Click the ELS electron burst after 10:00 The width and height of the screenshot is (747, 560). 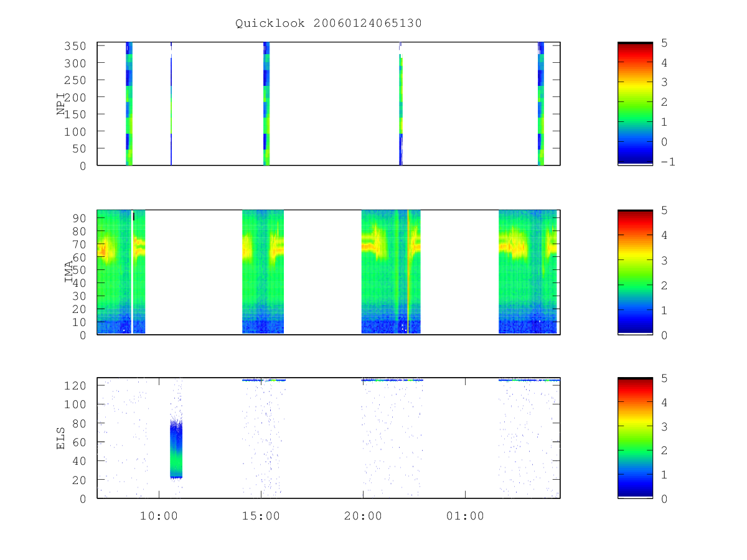coord(176,449)
